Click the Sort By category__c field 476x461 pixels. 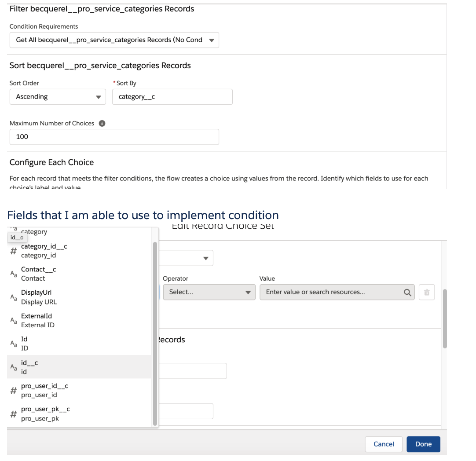[172, 97]
